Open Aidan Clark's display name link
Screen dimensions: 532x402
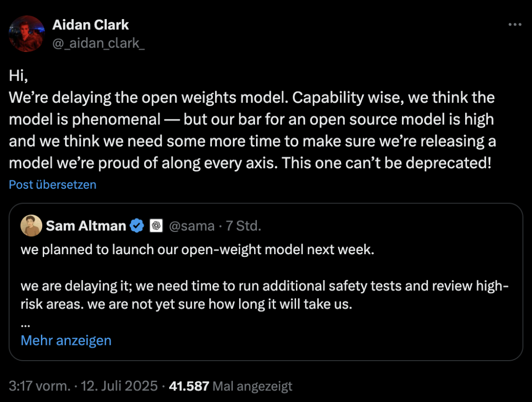(91, 25)
